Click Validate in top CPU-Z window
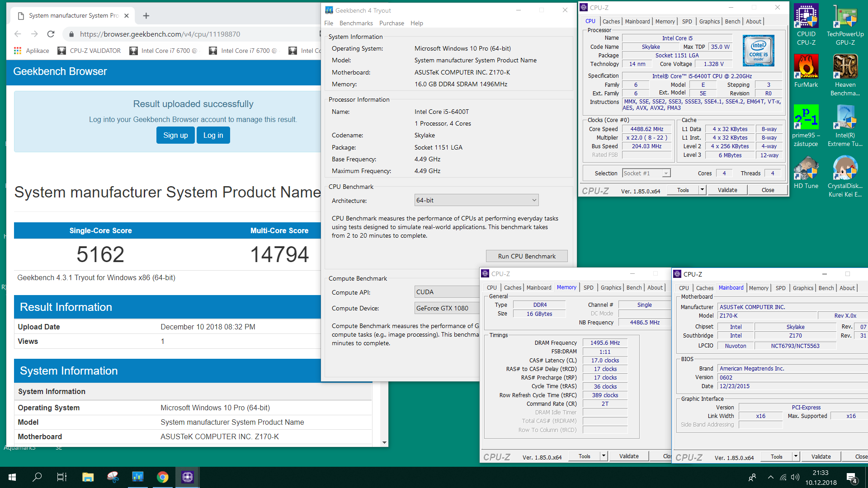 [727, 190]
